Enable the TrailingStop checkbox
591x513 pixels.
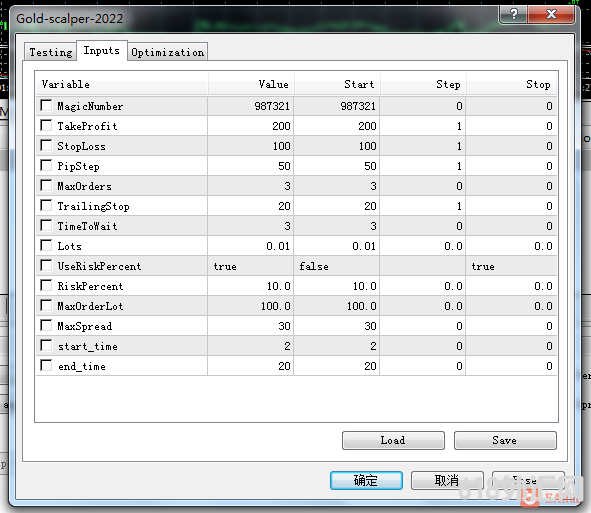[x=46, y=205]
